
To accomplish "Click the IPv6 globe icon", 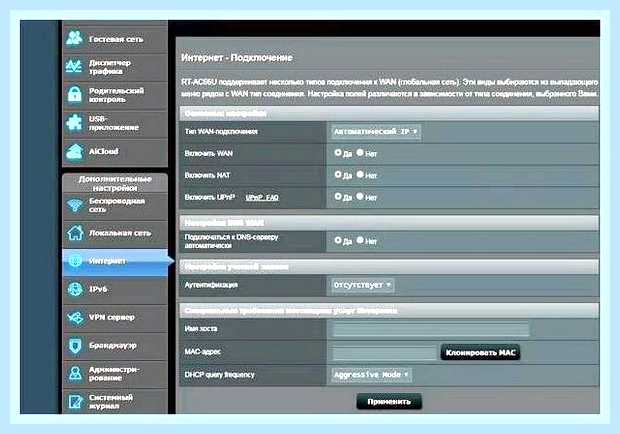I will click(74, 289).
